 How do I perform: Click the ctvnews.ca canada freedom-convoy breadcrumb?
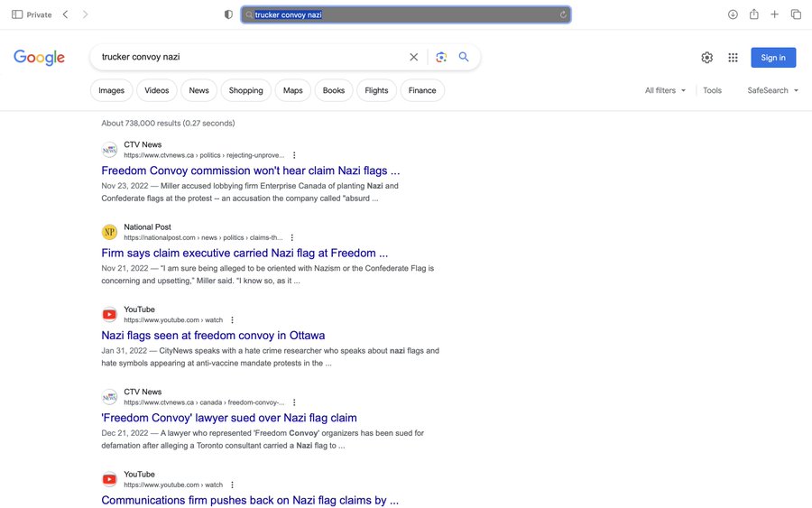point(204,402)
